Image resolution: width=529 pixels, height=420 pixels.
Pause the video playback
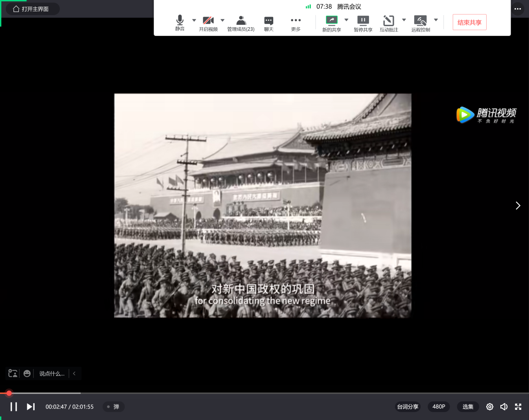14,407
